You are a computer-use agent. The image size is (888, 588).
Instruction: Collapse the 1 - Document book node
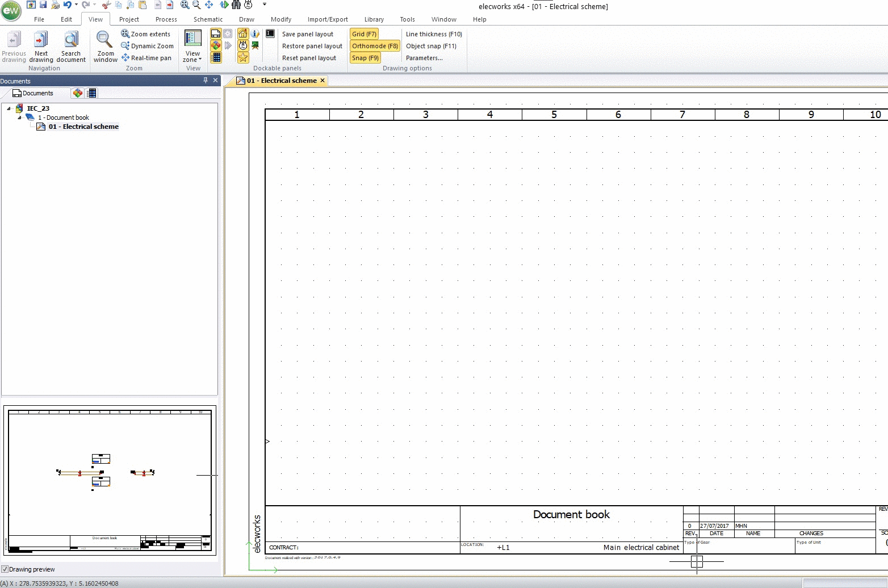(x=19, y=117)
